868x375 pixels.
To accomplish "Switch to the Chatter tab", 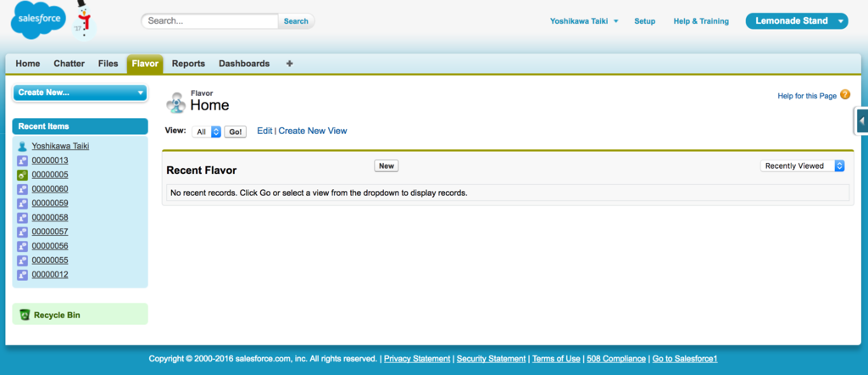I will (x=70, y=64).
